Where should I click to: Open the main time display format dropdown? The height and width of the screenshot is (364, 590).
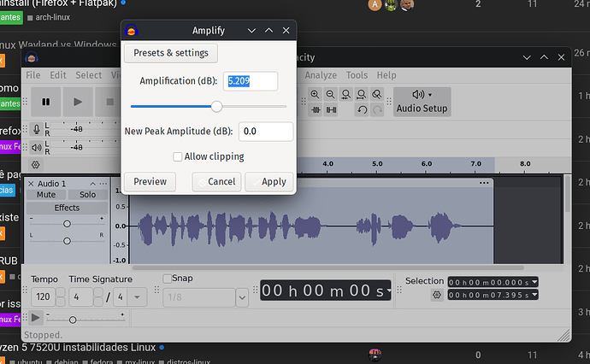389,291
